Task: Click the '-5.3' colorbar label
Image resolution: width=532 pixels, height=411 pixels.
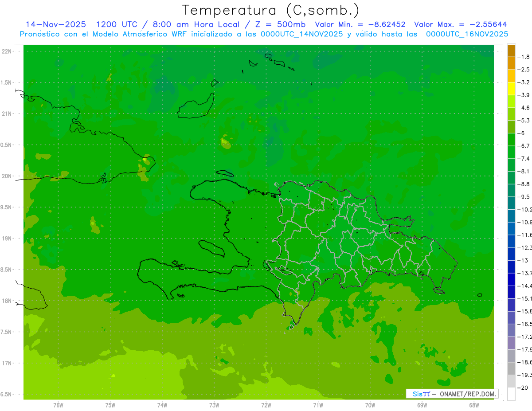Action: pyautogui.click(x=524, y=121)
